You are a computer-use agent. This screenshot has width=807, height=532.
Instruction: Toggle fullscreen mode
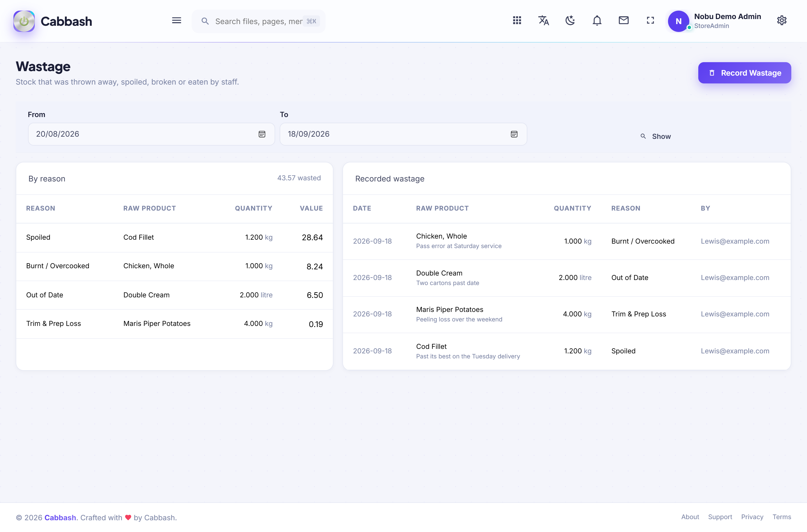point(650,20)
